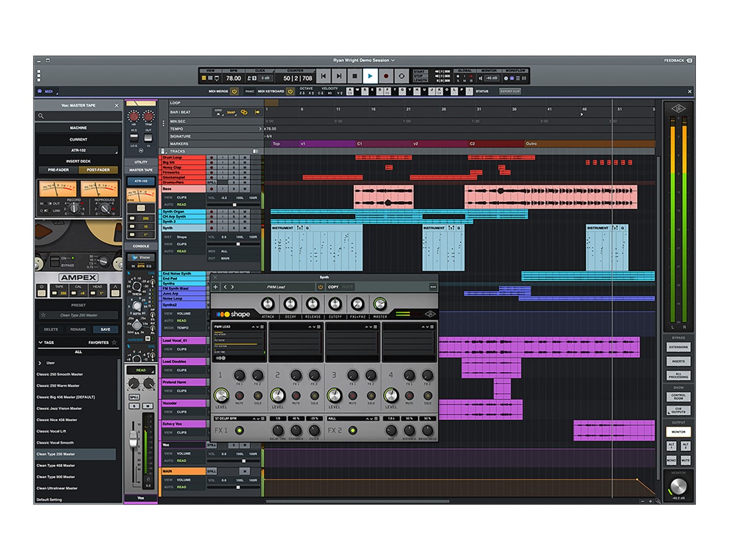
Task: Open the ST Delay BPM effect dropdown
Action: tap(240, 418)
